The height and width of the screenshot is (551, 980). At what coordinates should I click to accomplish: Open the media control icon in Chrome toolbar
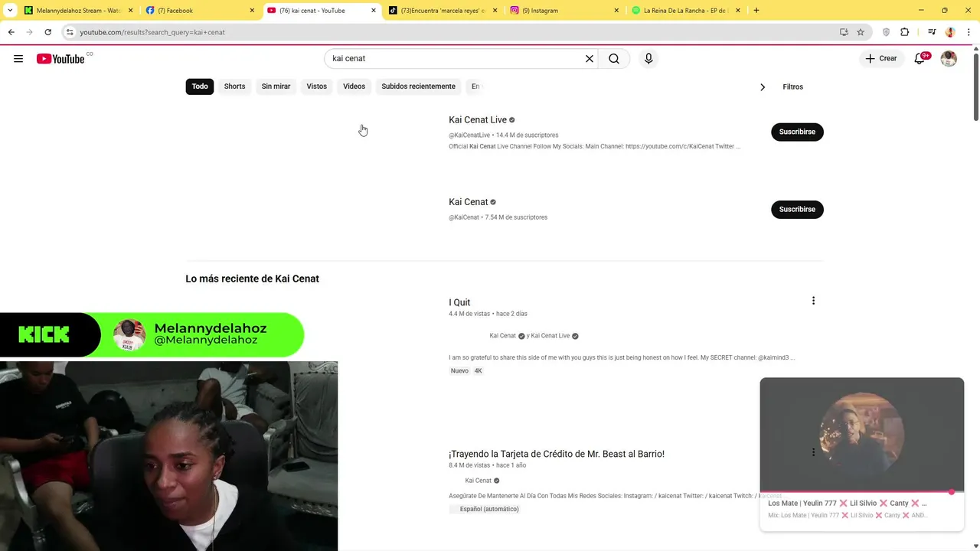coord(932,32)
